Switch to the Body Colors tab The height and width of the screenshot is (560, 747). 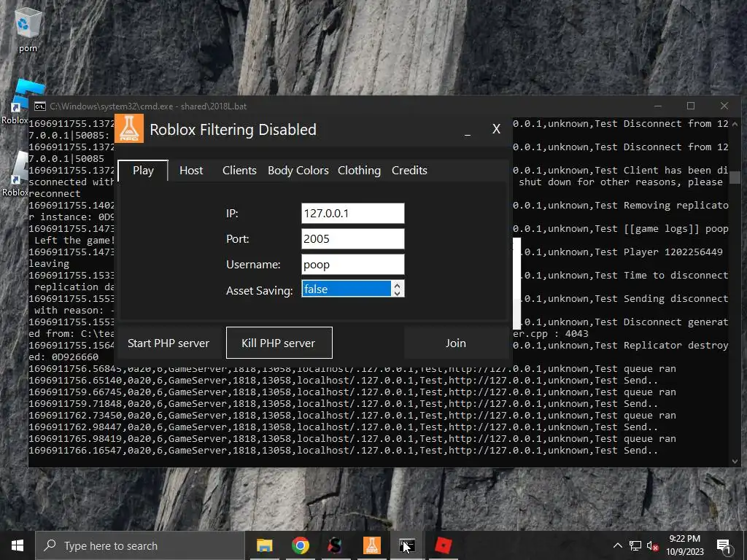(298, 171)
